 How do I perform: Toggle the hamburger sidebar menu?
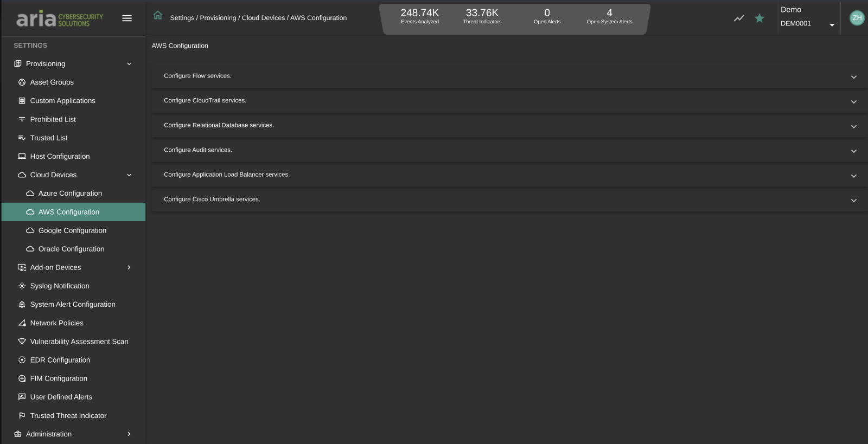[x=127, y=18]
